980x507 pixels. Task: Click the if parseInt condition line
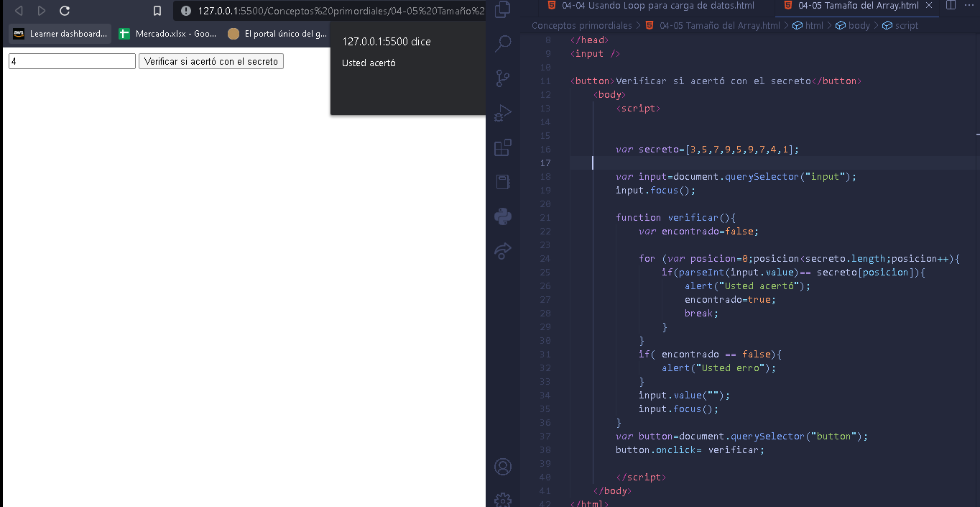pyautogui.click(x=794, y=273)
